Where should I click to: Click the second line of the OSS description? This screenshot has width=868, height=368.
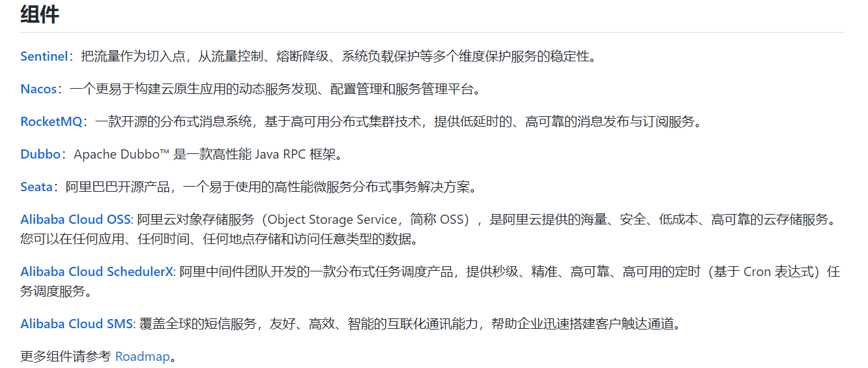(218, 239)
